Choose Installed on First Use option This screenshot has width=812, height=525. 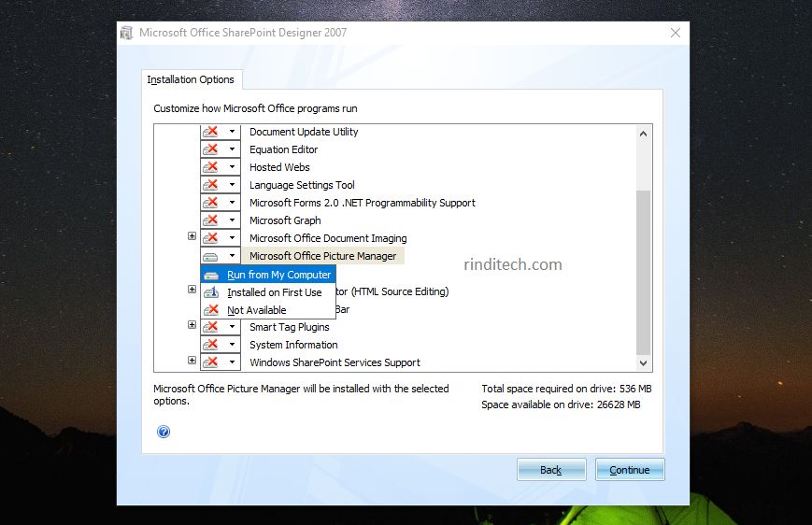268,292
